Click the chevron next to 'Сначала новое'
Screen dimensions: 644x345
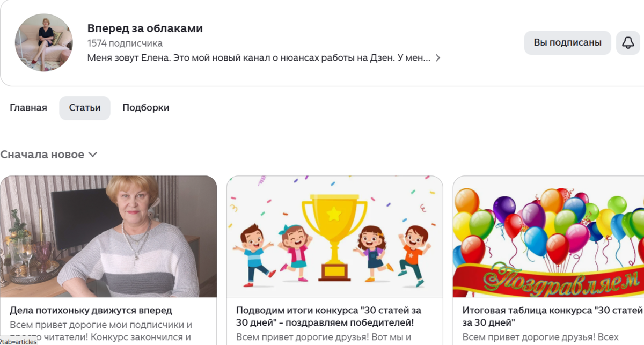(x=92, y=155)
